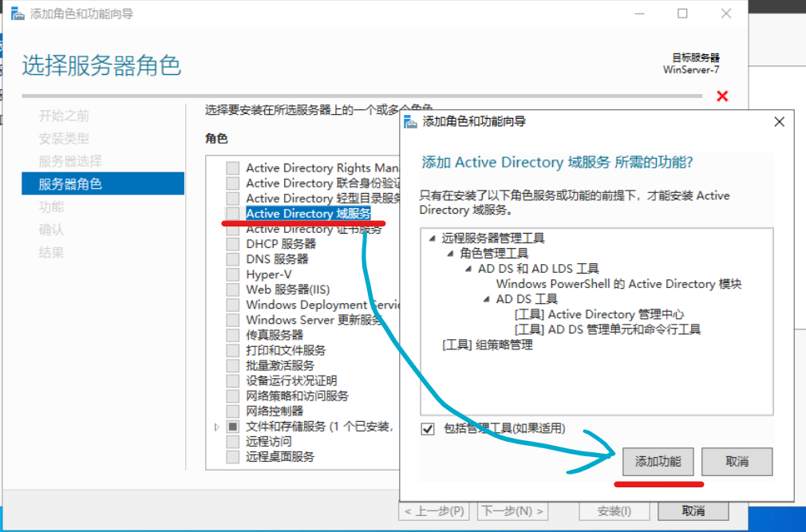Check the 远程桌面服务 checkbox
The image size is (806, 532).
point(233,456)
